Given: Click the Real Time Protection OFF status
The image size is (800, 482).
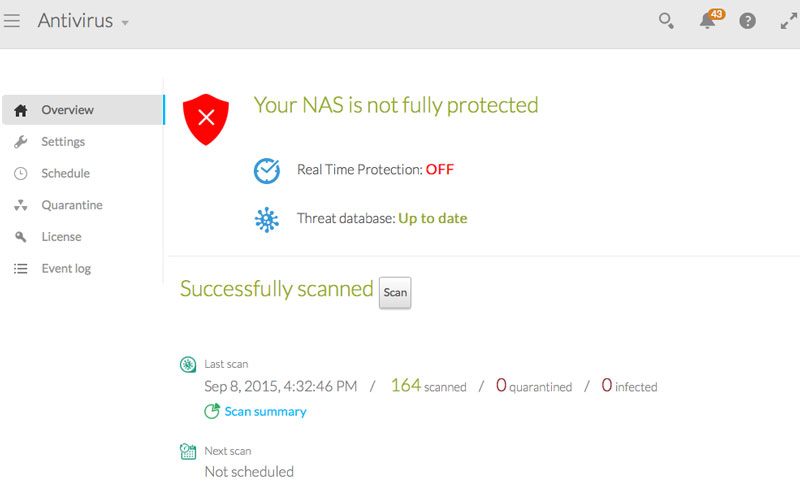Looking at the screenshot, I should [440, 169].
